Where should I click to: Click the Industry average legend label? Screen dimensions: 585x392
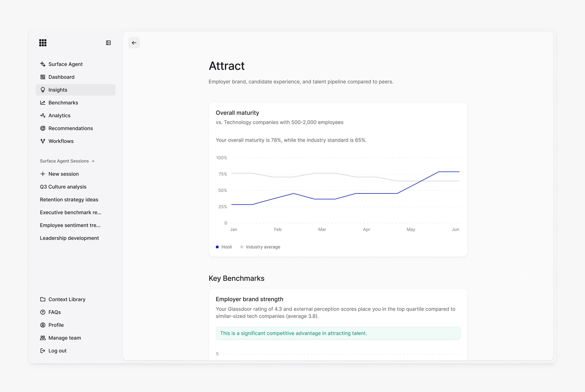[x=263, y=247]
